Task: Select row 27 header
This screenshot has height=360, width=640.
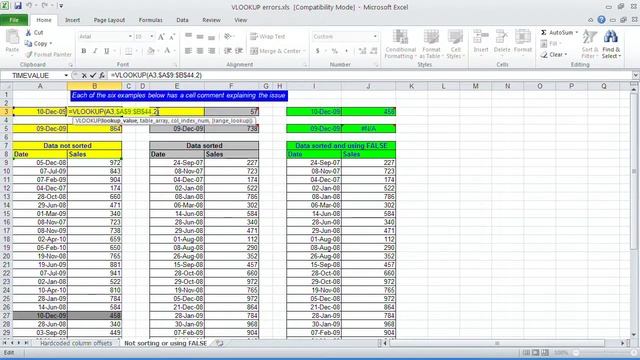Action: pyautogui.click(x=6, y=316)
